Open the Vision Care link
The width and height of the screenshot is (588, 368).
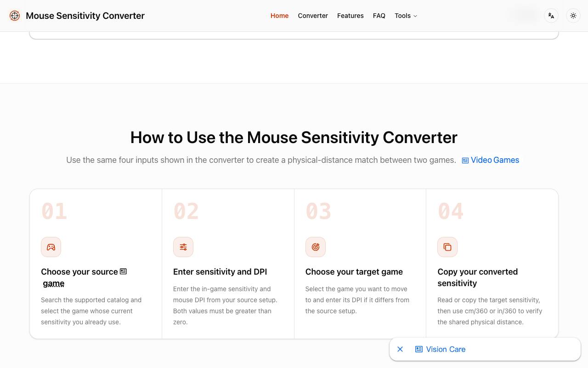(446, 349)
